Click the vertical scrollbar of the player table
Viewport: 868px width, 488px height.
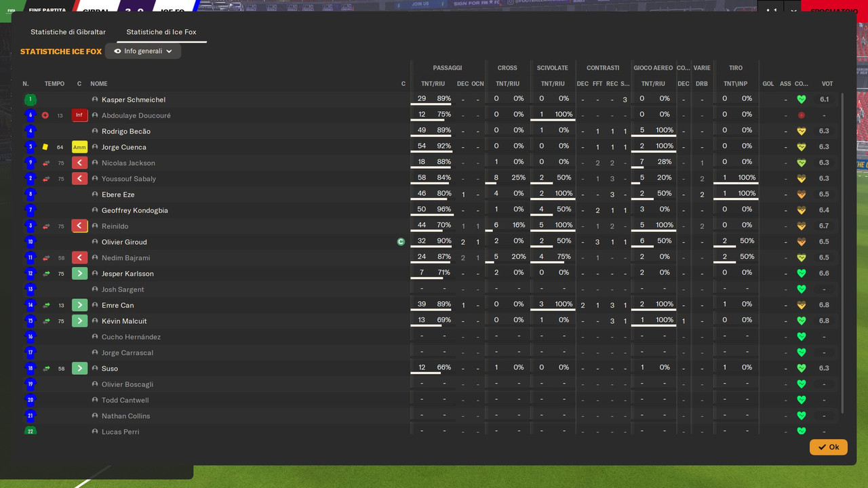click(x=843, y=252)
